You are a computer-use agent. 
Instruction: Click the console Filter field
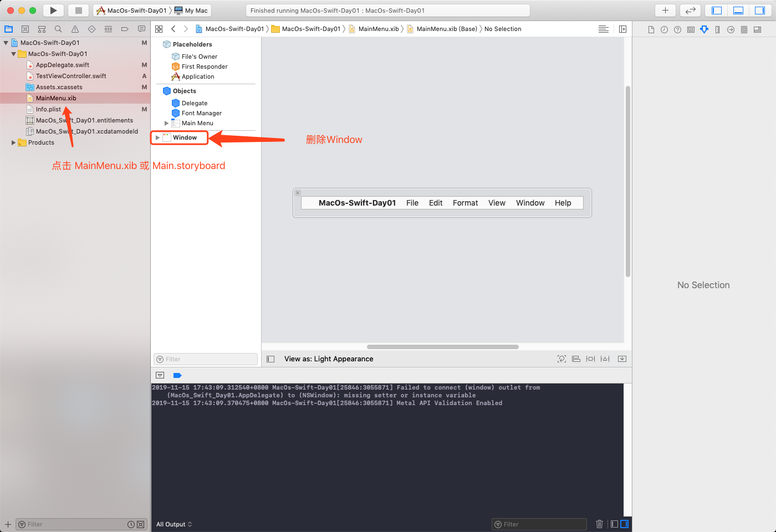click(539, 524)
